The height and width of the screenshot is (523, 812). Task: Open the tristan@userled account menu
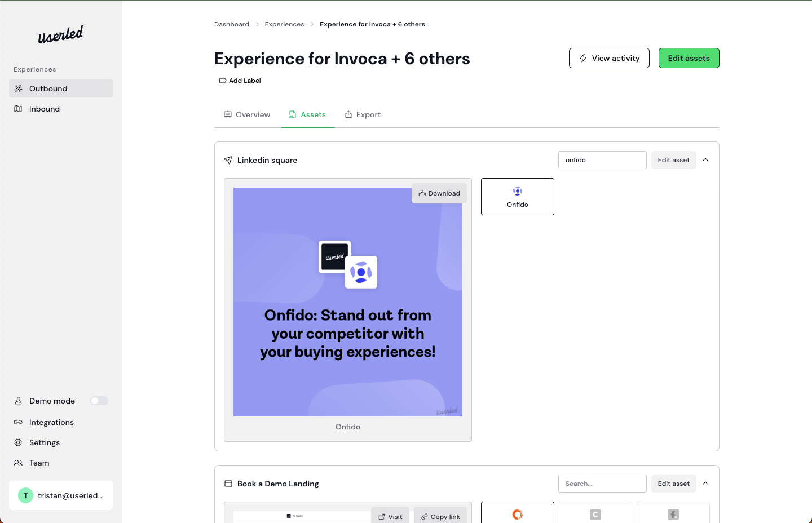click(61, 495)
